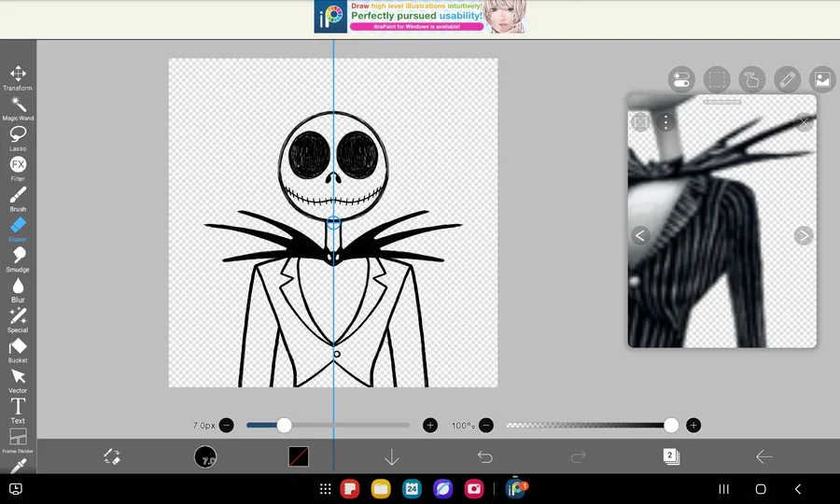The width and height of the screenshot is (840, 504).
Task: Select the Eyedropper tool at toolbar bottom
Action: click(18, 466)
